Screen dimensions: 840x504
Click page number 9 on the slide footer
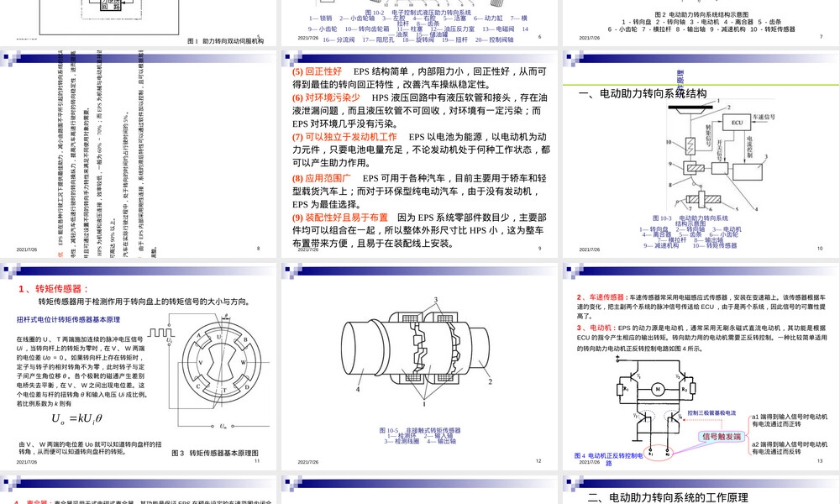(x=539, y=249)
